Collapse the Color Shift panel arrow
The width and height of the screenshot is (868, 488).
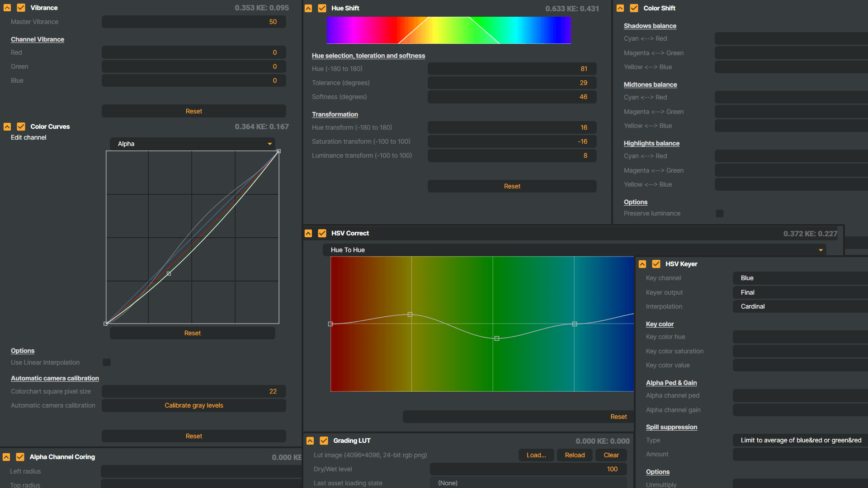[x=620, y=8]
